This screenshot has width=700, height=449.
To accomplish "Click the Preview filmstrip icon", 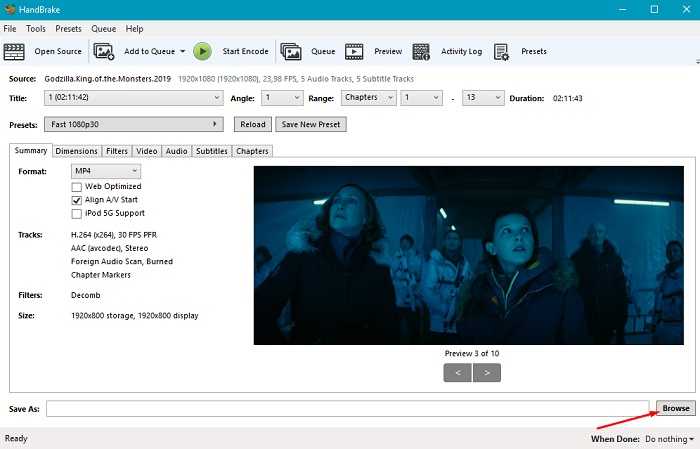I will pos(354,52).
